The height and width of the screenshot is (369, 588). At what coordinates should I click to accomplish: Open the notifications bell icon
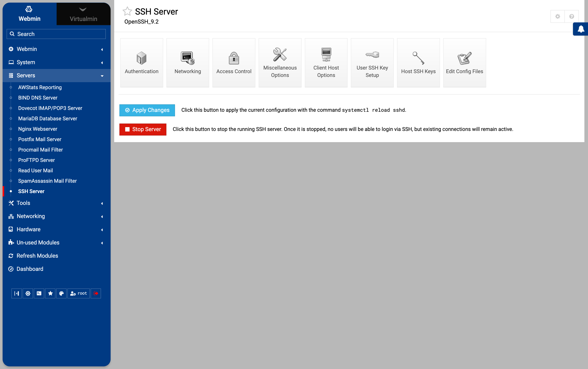pyautogui.click(x=581, y=29)
